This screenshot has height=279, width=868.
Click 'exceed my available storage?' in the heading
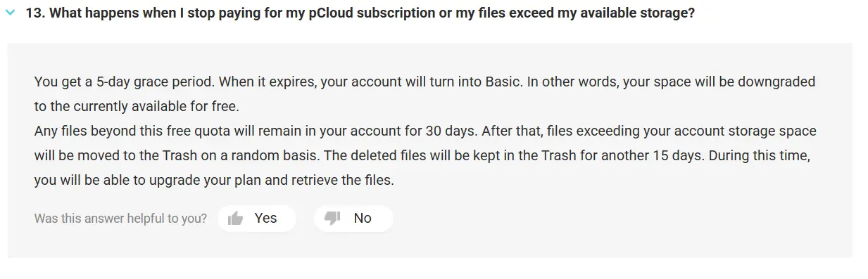604,13
